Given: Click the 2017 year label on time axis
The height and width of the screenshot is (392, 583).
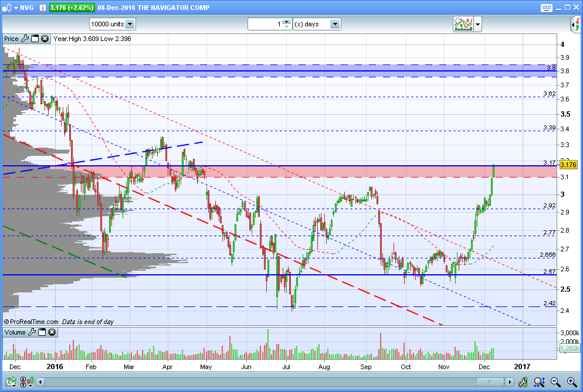Looking at the screenshot, I should click(522, 367).
